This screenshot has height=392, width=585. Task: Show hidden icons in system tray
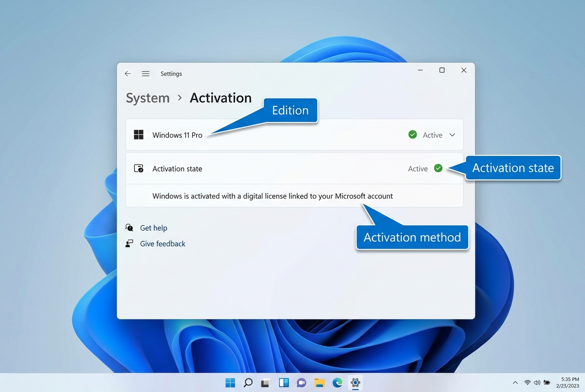(x=515, y=383)
